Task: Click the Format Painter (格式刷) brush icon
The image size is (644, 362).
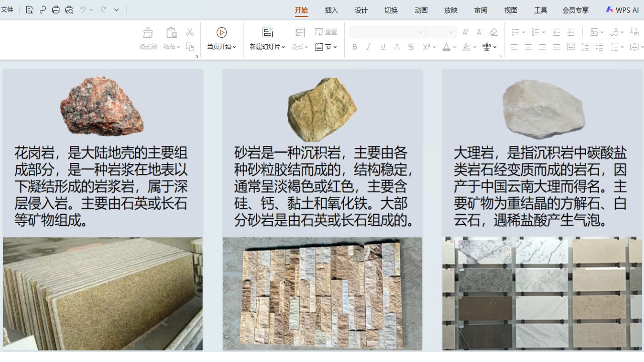Action: pos(148,33)
